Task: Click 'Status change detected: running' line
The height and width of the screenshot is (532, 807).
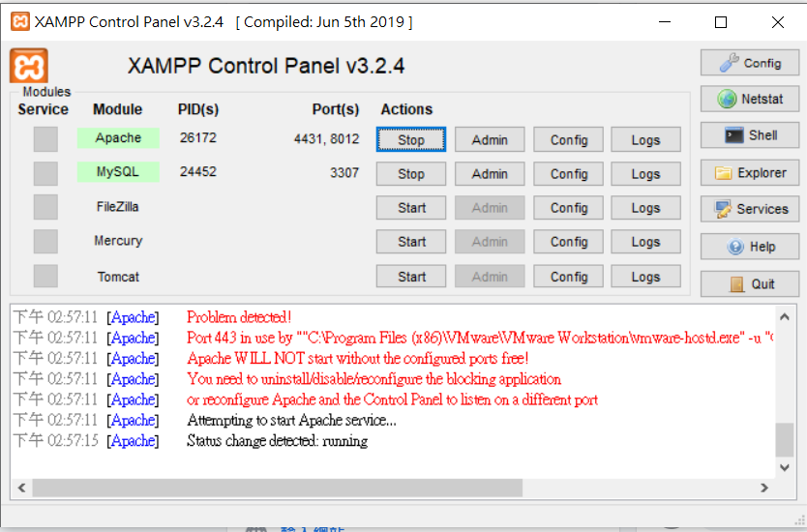Action: pos(277,441)
